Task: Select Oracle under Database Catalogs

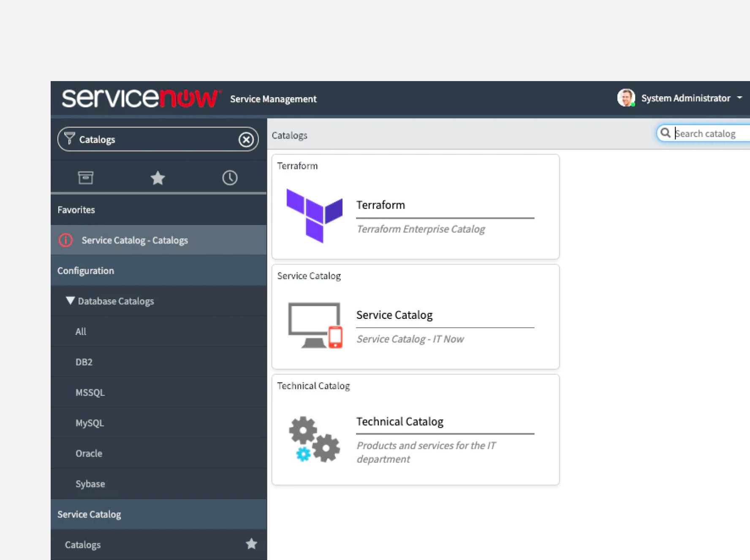Action: tap(89, 453)
